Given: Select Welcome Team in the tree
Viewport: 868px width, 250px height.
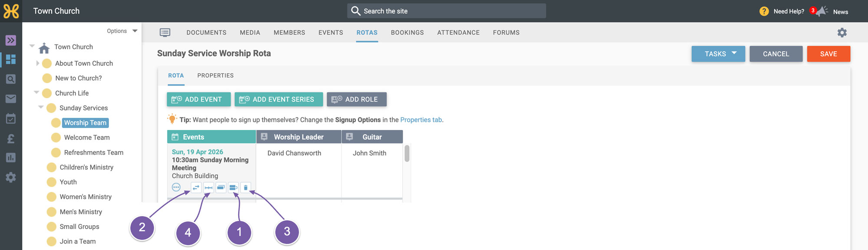Looking at the screenshot, I should coord(87,138).
